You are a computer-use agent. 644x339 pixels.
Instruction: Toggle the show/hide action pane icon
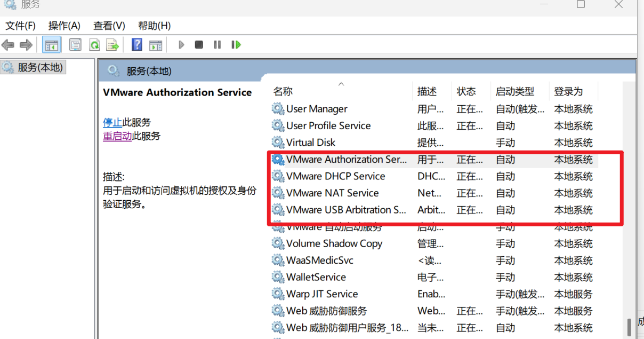click(x=156, y=45)
